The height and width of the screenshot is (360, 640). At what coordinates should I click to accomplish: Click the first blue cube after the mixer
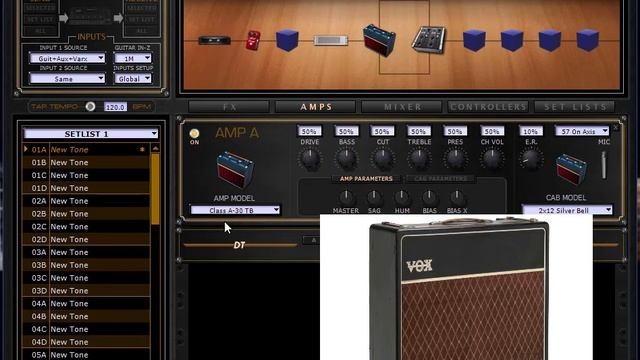click(474, 40)
